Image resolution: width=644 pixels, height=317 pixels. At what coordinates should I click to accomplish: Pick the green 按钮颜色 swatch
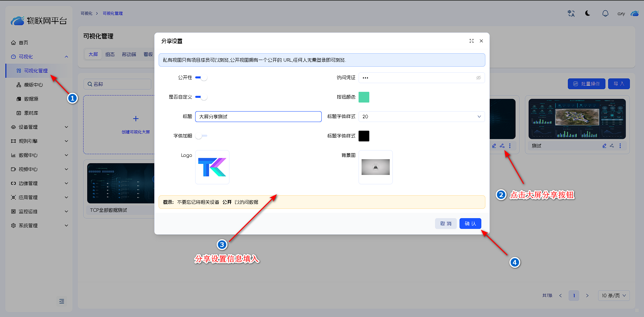364,97
